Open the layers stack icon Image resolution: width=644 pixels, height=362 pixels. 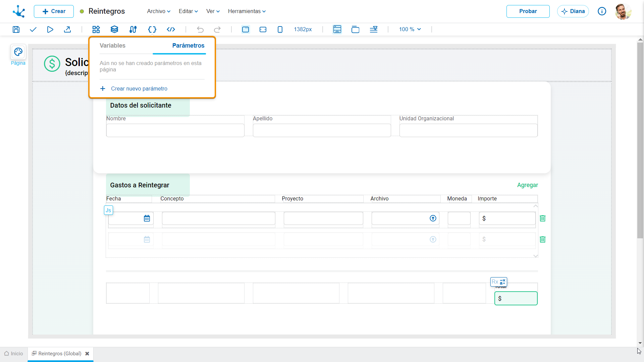click(114, 29)
